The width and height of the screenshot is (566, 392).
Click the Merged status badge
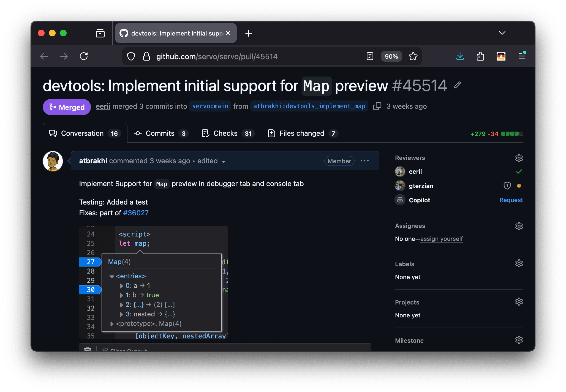67,107
